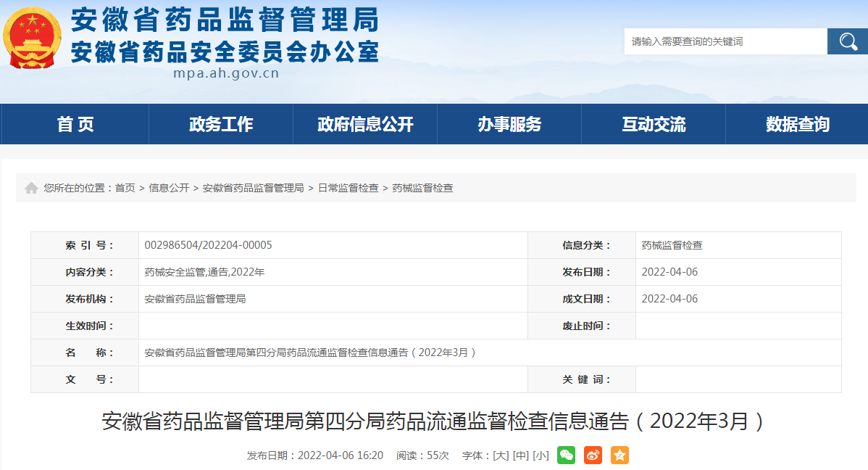Open the 互动交流 navigation menu item
Screen dimensions: 868x470
(654, 124)
